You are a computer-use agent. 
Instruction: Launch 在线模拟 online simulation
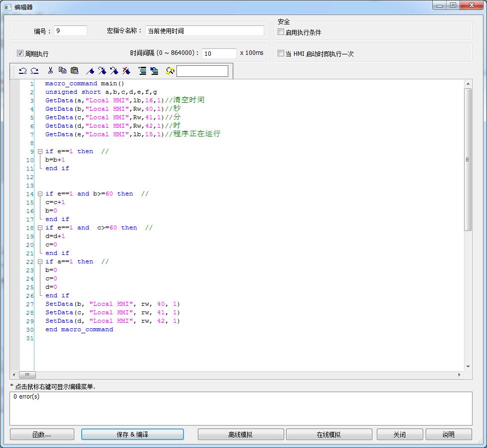pyautogui.click(x=329, y=435)
